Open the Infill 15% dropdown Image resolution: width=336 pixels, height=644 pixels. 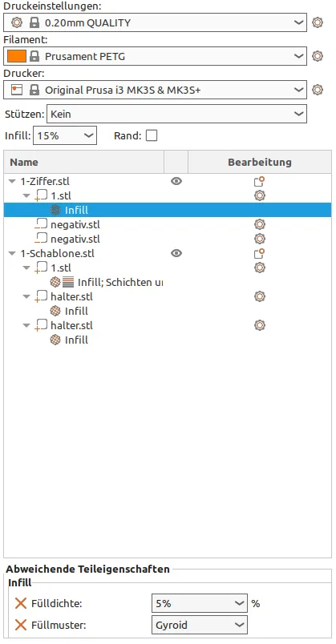65,135
